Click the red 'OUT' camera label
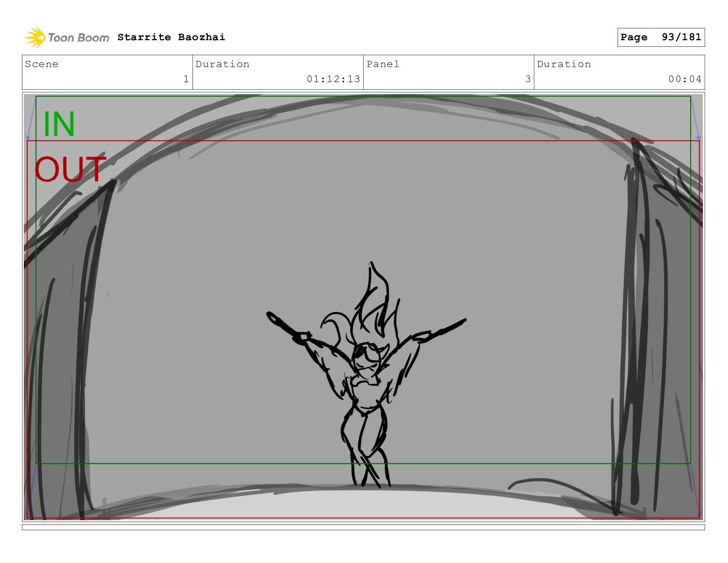 pos(70,169)
